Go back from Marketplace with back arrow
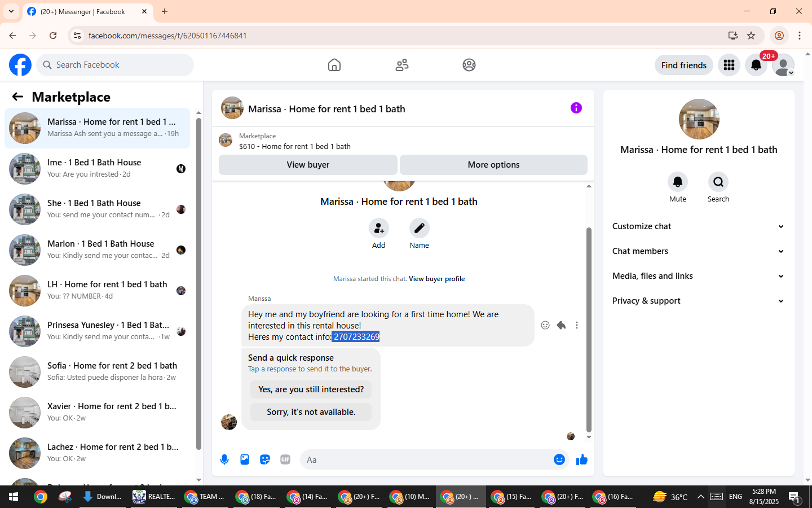The height and width of the screenshot is (508, 812). (x=17, y=97)
